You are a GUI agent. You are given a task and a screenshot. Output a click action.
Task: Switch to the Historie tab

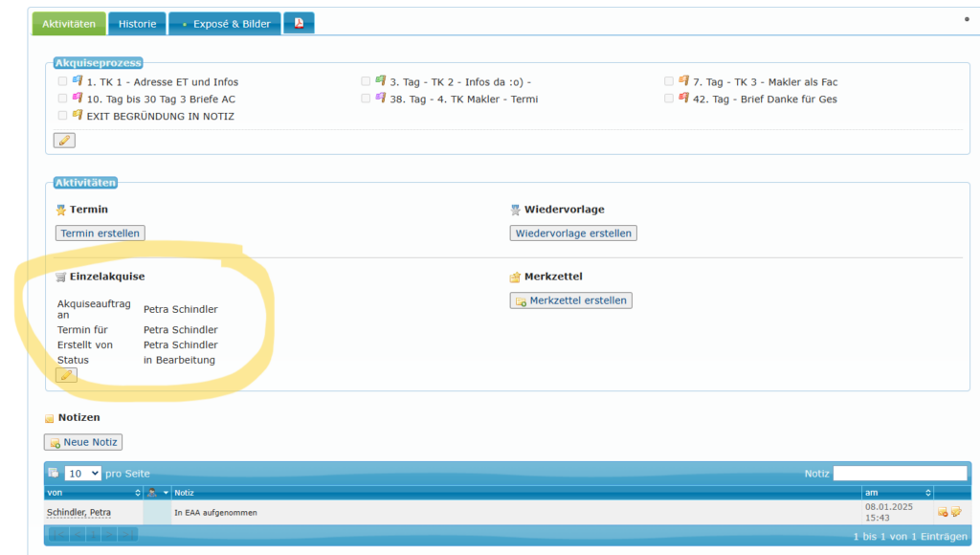(x=137, y=24)
